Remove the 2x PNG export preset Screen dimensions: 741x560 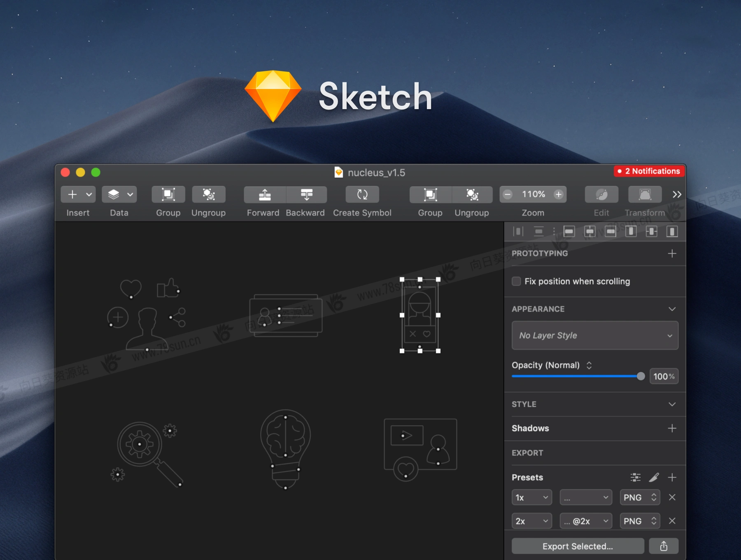672,521
